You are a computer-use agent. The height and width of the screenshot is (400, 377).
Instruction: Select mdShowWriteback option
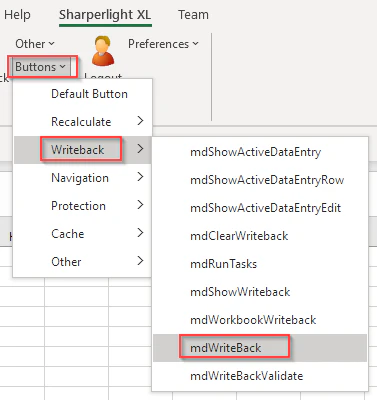(x=260, y=292)
